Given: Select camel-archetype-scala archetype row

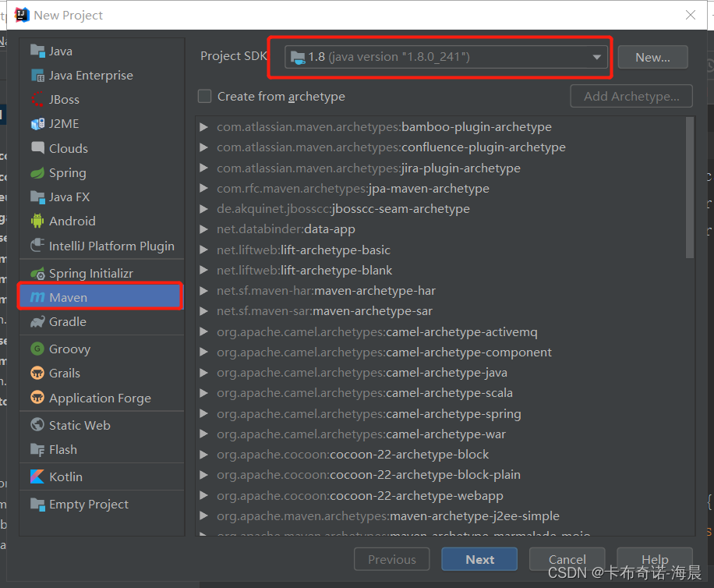Looking at the screenshot, I should point(440,392).
